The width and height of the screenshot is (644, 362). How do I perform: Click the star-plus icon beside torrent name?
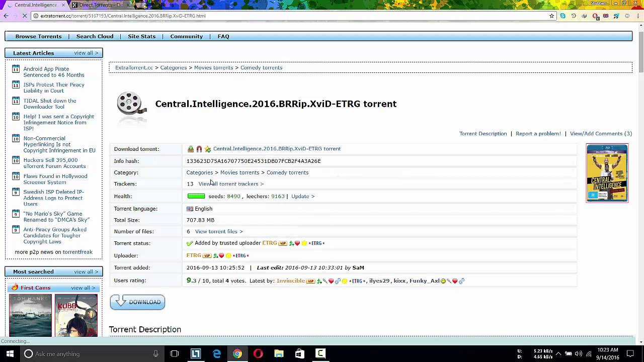[x=207, y=149]
